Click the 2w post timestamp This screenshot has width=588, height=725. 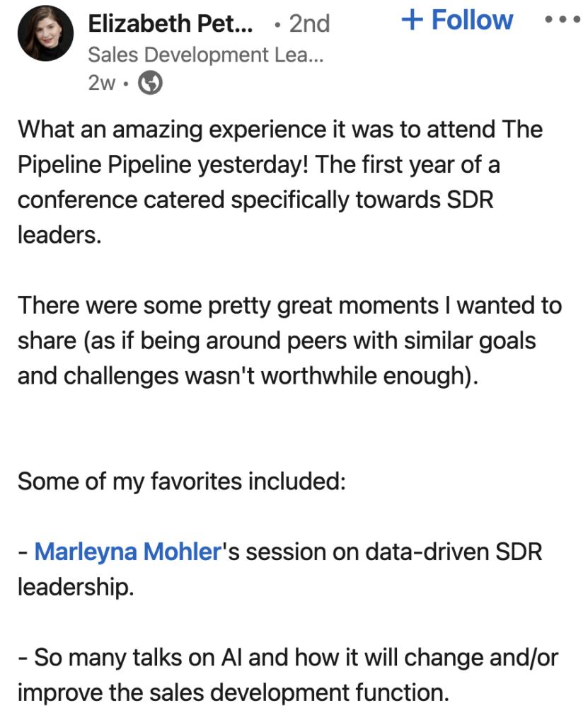tap(101, 84)
